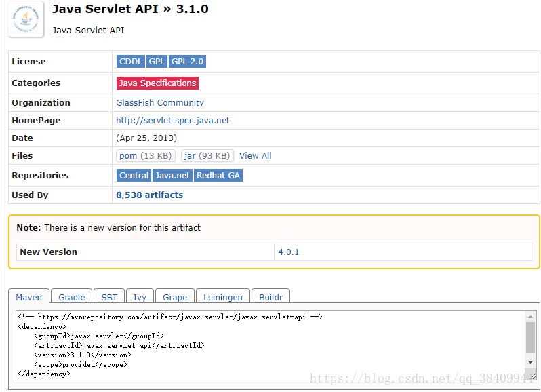Click the 'New Version' label
The image size is (541, 392).
pos(49,252)
